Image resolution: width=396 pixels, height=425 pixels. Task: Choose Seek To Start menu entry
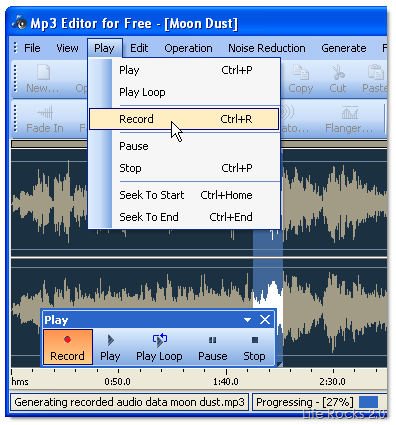pyautogui.click(x=184, y=195)
